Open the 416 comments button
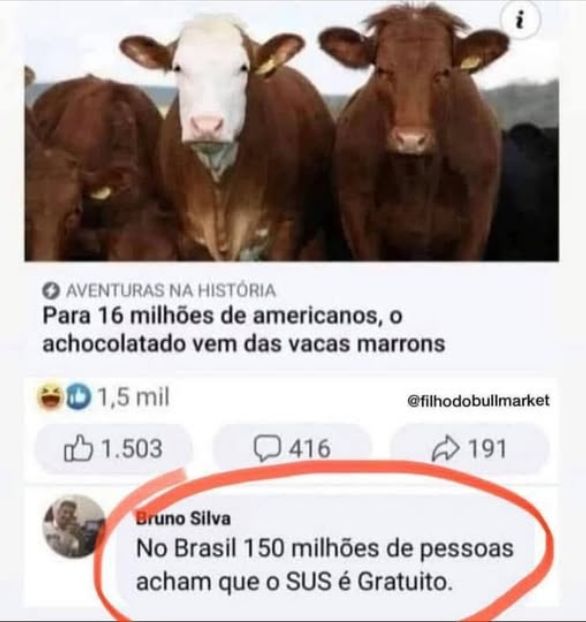This screenshot has height=622, width=586. [292, 449]
